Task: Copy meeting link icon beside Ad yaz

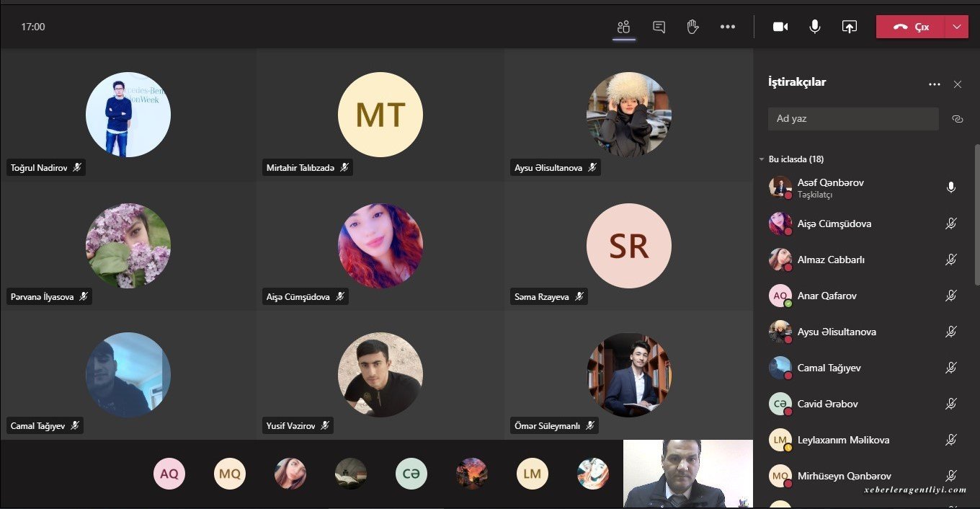Action: [958, 119]
